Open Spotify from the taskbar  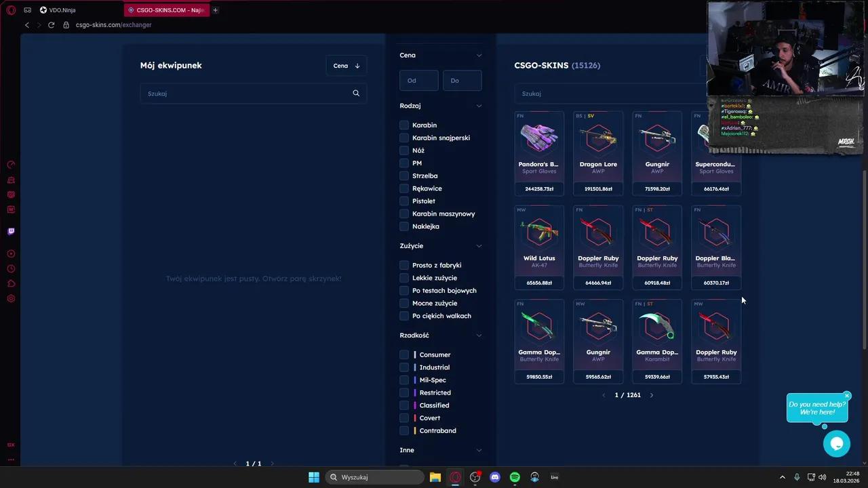click(515, 477)
